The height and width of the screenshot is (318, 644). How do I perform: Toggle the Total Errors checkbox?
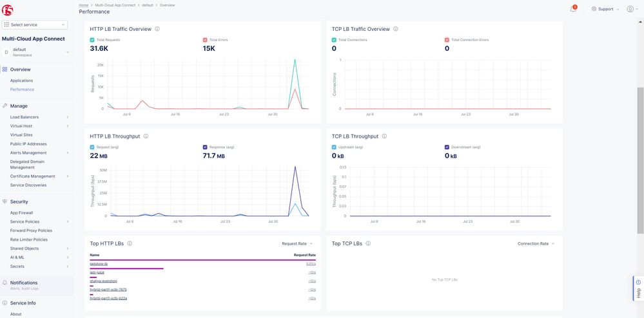pos(205,40)
